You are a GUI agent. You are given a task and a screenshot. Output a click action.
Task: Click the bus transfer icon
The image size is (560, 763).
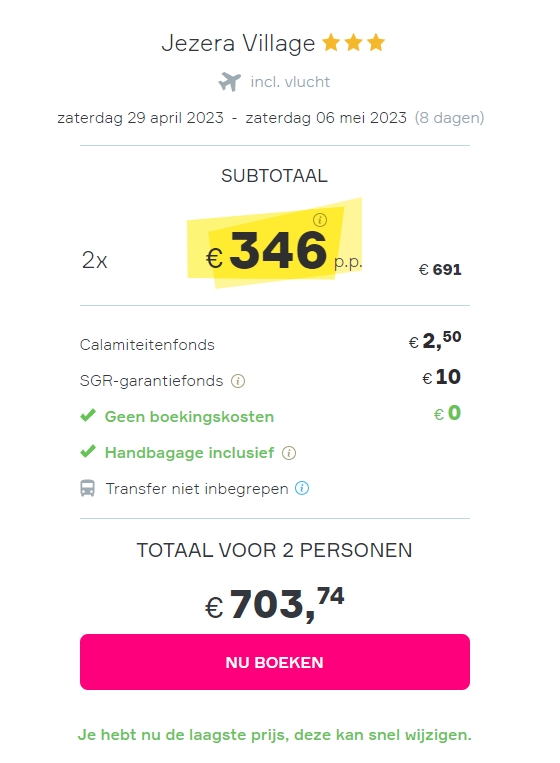[x=88, y=488]
